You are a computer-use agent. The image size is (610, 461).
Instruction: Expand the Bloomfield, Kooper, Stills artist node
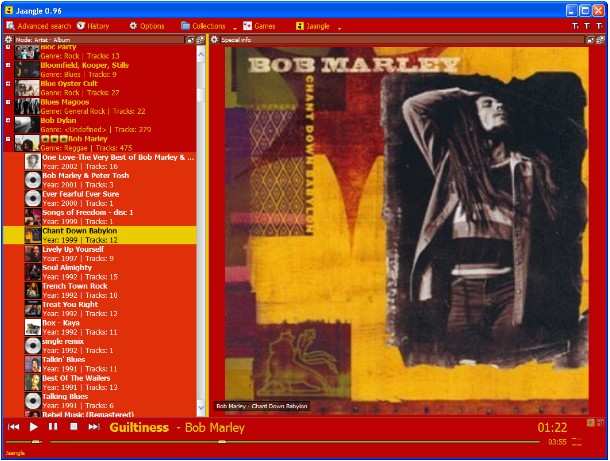point(8,65)
